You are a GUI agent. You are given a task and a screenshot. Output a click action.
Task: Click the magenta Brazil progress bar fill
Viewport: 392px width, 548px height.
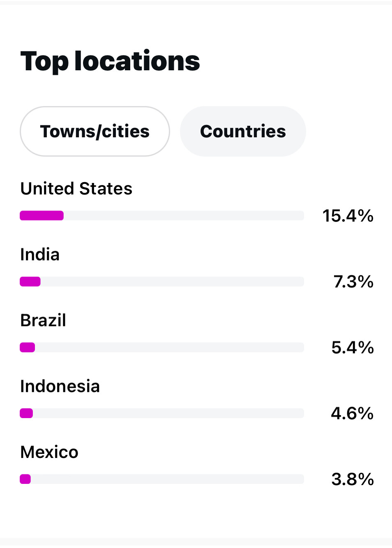click(28, 347)
